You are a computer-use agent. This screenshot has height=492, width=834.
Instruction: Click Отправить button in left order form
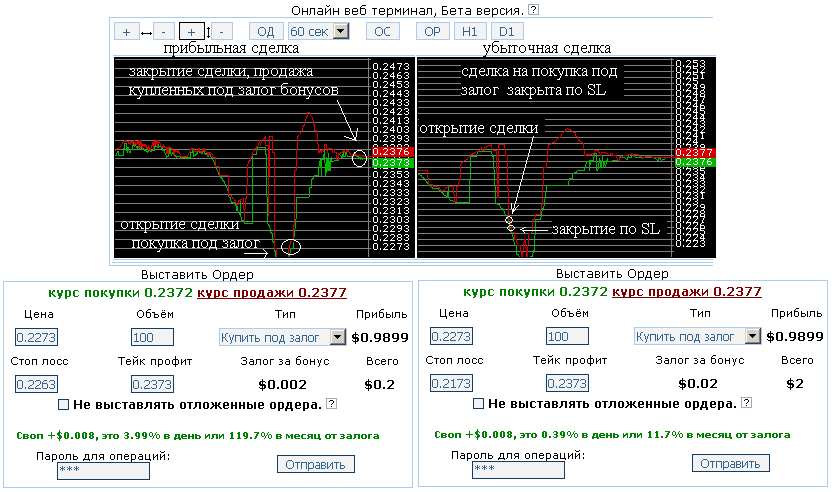315,464
